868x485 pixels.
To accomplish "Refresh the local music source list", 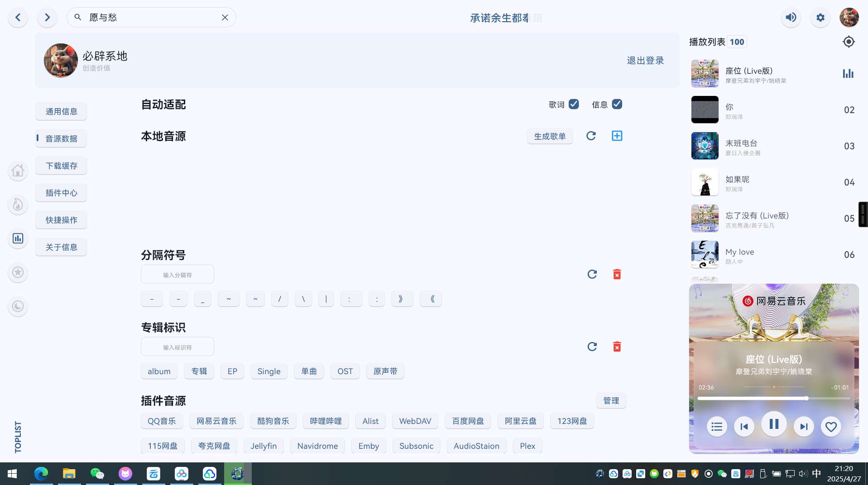I will tap(591, 136).
